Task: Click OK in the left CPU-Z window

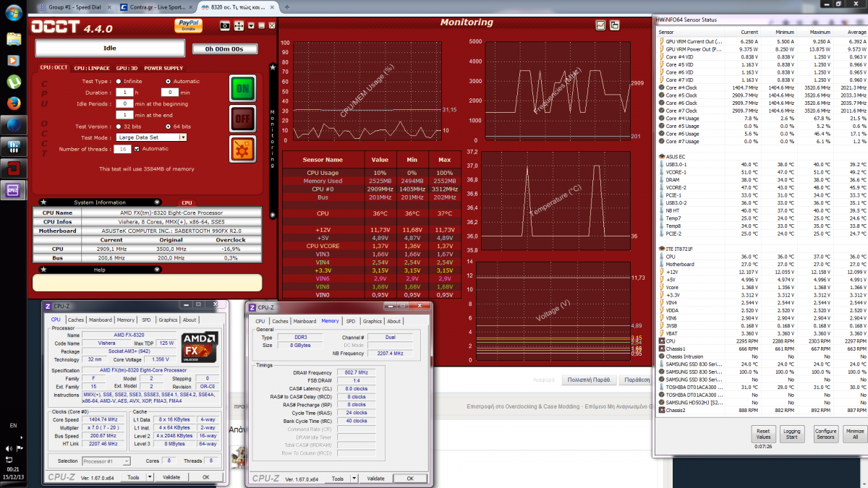Action: (x=205, y=477)
